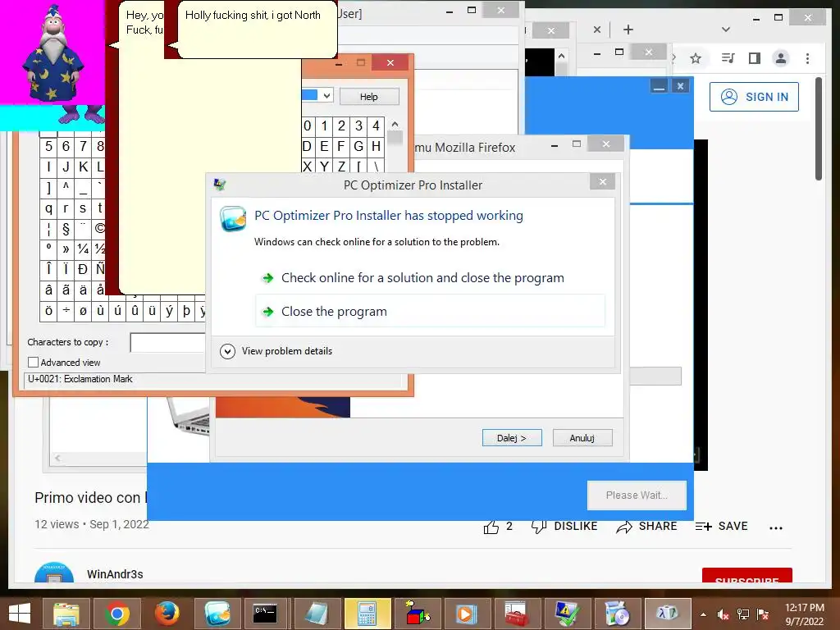Open the disc installer taskbar icon
This screenshot has width=840, height=630.
coord(617,614)
